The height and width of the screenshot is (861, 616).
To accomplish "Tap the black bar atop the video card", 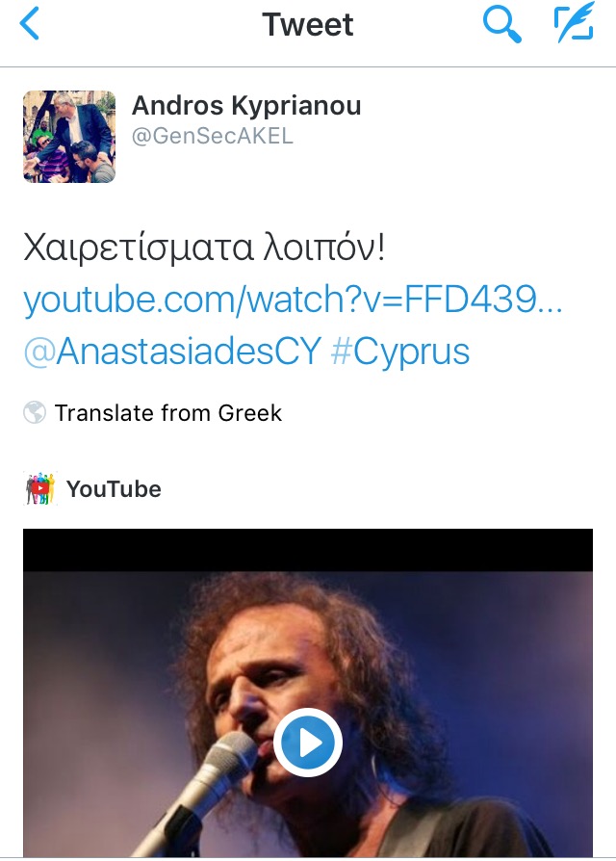I will [308, 550].
